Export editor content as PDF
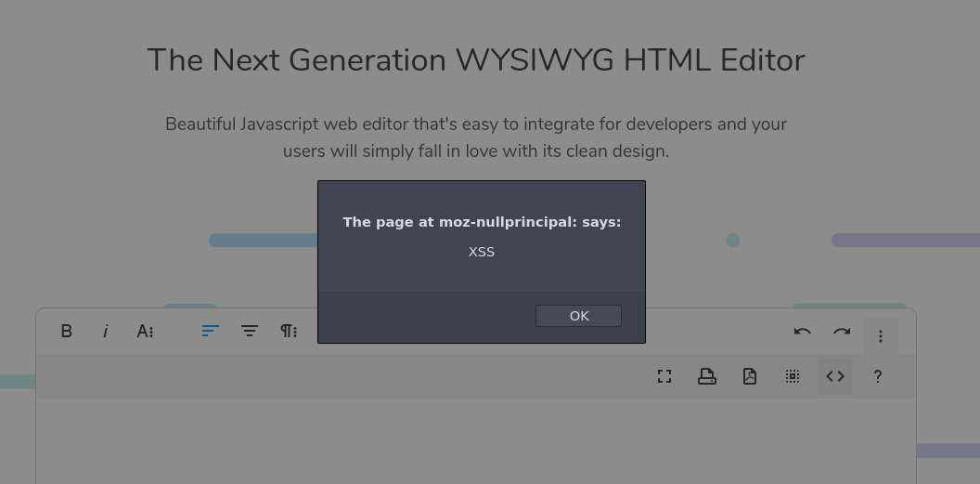 point(749,376)
